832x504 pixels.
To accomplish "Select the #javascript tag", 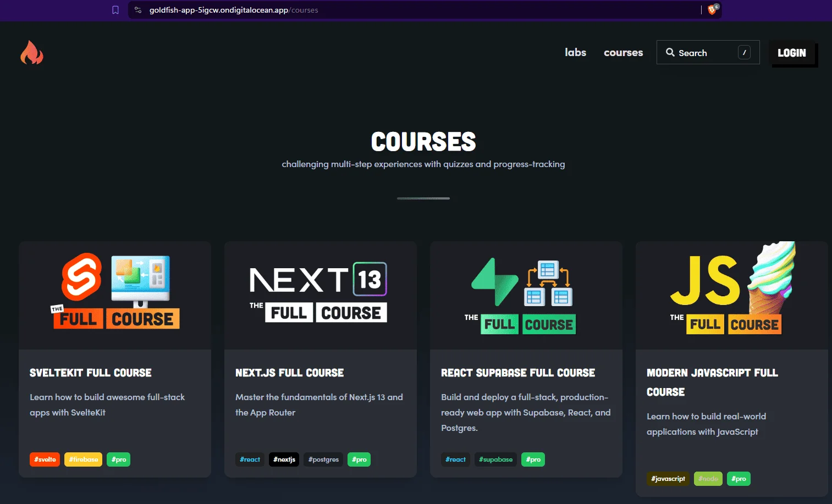I will click(x=668, y=479).
